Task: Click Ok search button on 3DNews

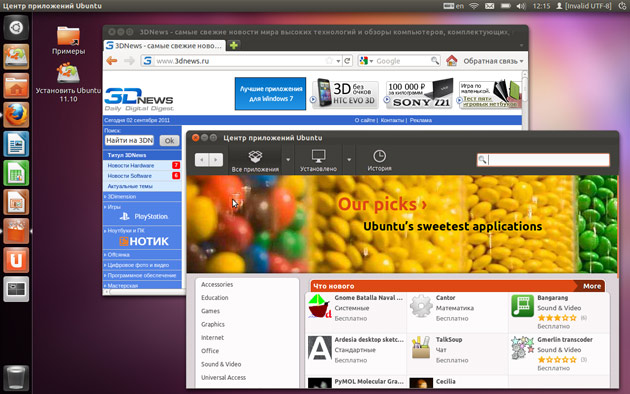Action: coord(169,141)
